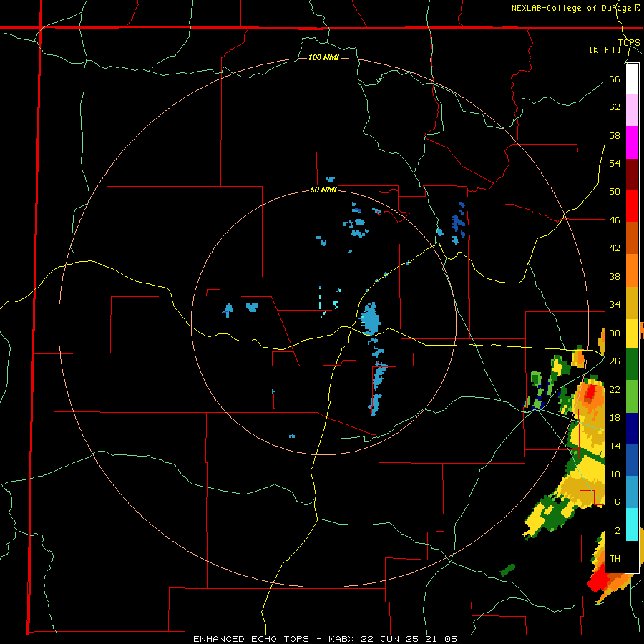Pick the light blue legend swatch
This screenshot has width=644, height=644.
632,492
